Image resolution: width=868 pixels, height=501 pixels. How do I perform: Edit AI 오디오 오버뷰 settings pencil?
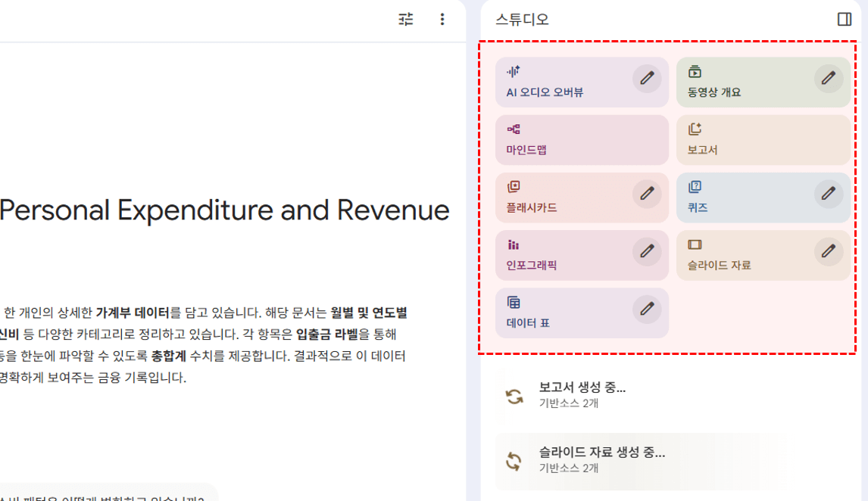(x=647, y=78)
